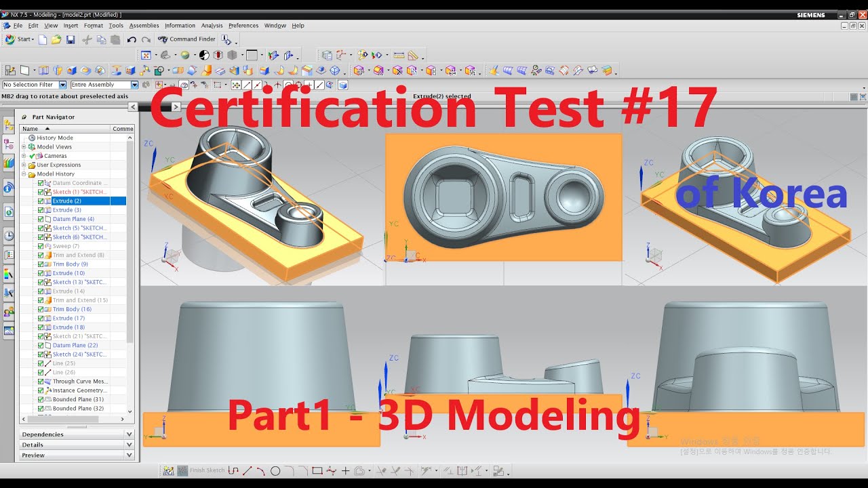Screen dimensions: 868x488
Task: Select Extrude (10) in Model History
Action: [x=68, y=273]
